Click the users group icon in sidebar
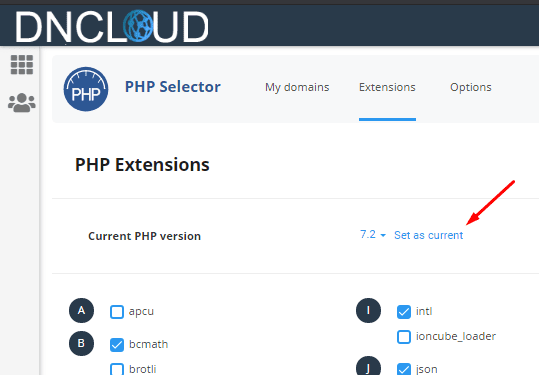The height and width of the screenshot is (375, 539). pos(22,103)
